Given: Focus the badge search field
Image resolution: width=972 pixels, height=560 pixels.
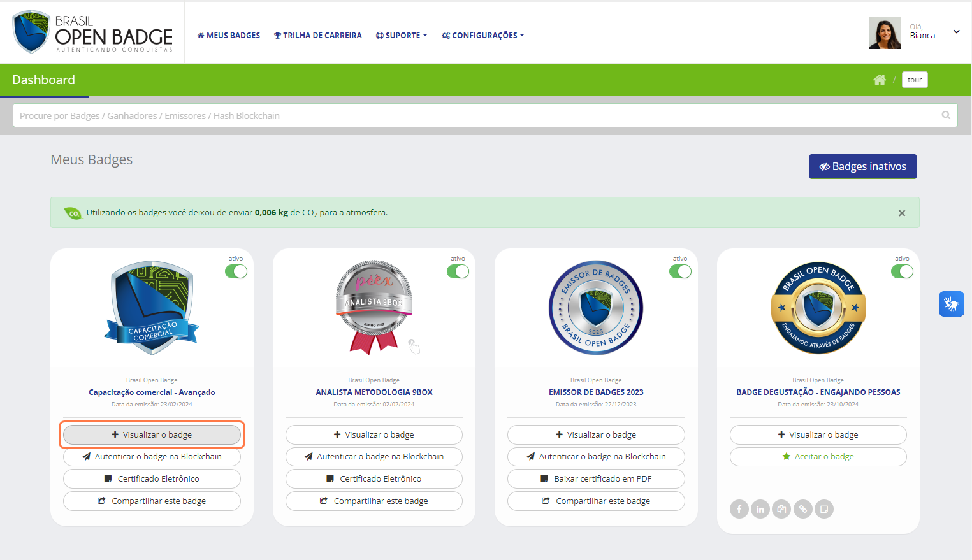Looking at the screenshot, I should pyautogui.click(x=485, y=115).
